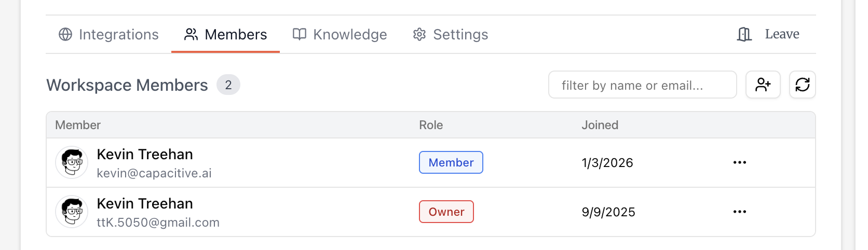The image size is (868, 250).
Task: Open more options for kevin@capacitive.ai row
Action: point(739,162)
